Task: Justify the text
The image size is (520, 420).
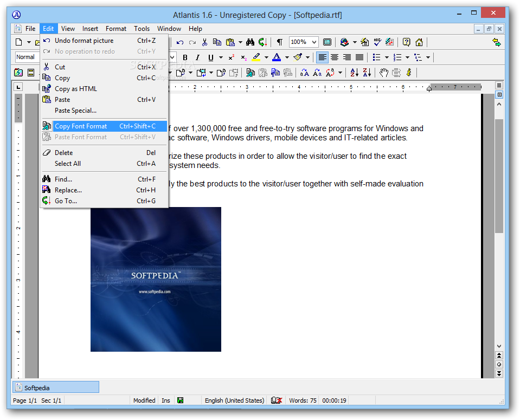Action: click(359, 57)
